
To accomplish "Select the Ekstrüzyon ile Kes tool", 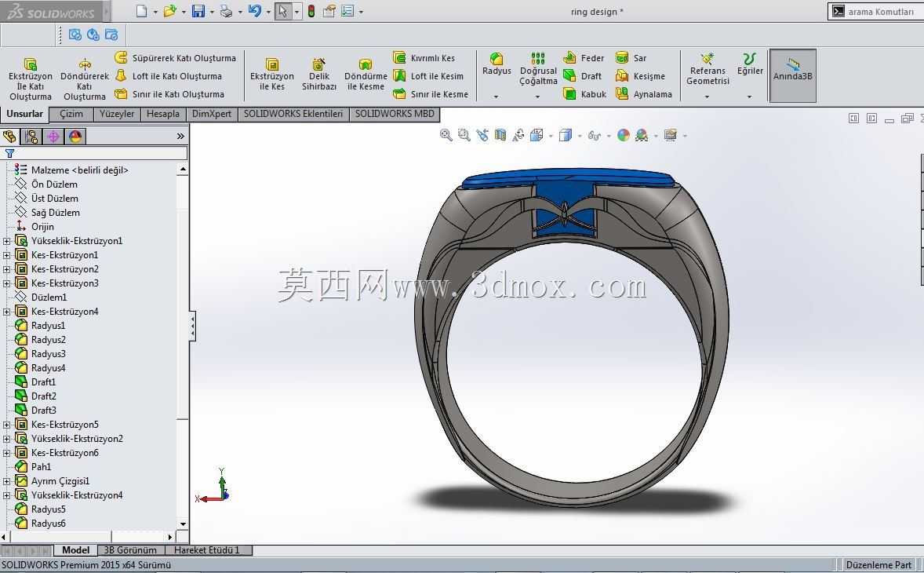I will pyautogui.click(x=271, y=75).
